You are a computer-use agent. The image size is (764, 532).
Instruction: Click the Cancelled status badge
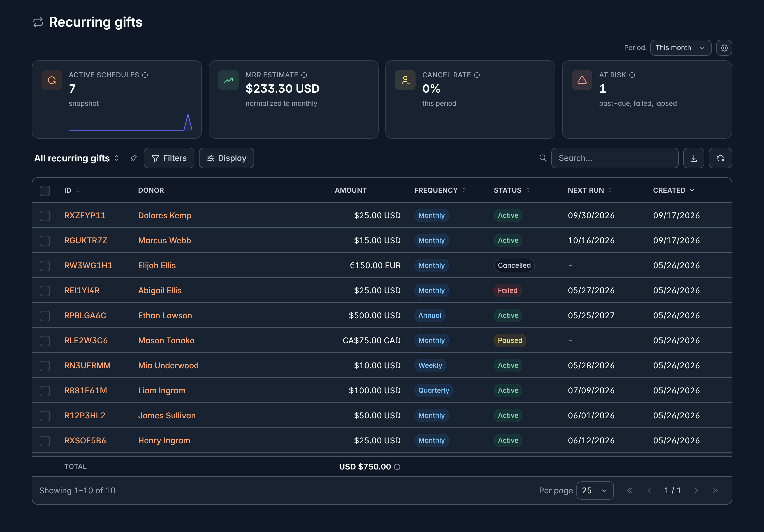coord(514,265)
